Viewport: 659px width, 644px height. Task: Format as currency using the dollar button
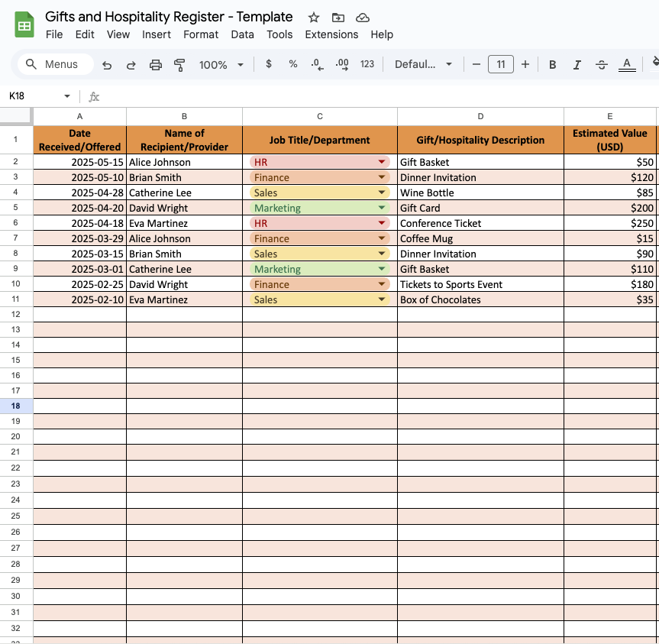point(269,65)
